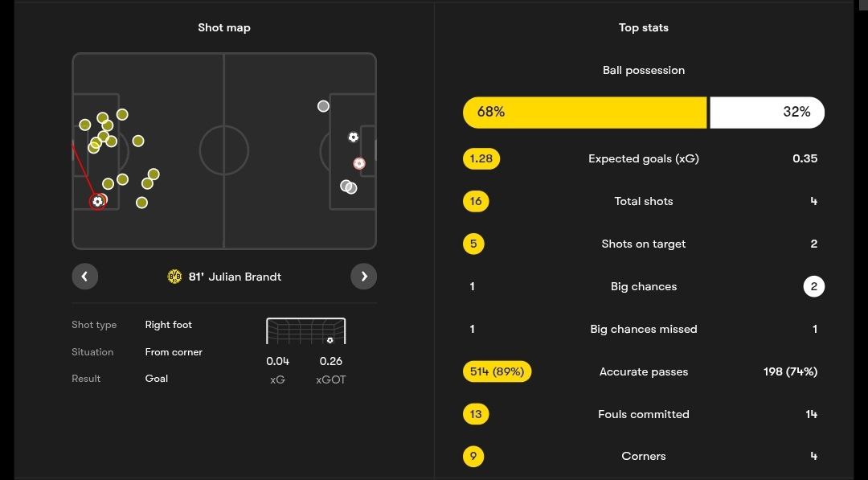Click the Shot map heading
Viewport: 868px width, 480px height.
pyautogui.click(x=224, y=27)
